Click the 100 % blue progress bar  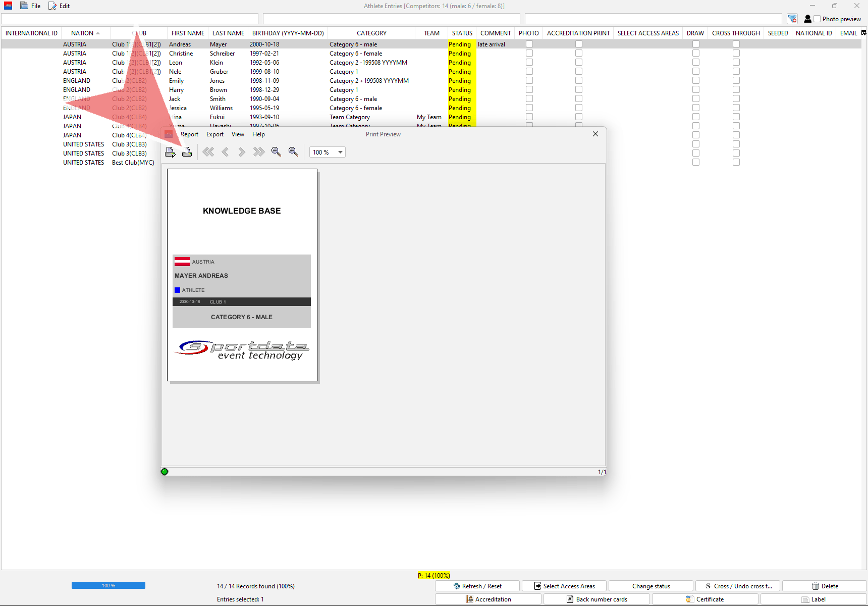coord(108,585)
